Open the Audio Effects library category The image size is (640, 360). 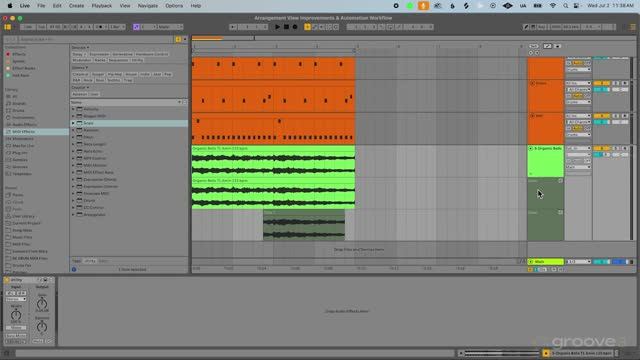[24, 124]
